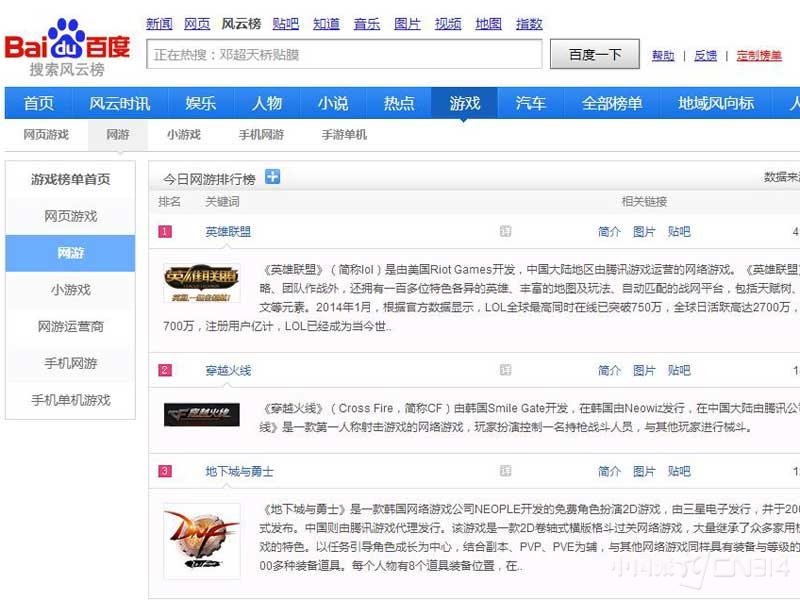Screen dimensions: 800x600
Task: Click the 帮助 help link
Action: [663, 55]
